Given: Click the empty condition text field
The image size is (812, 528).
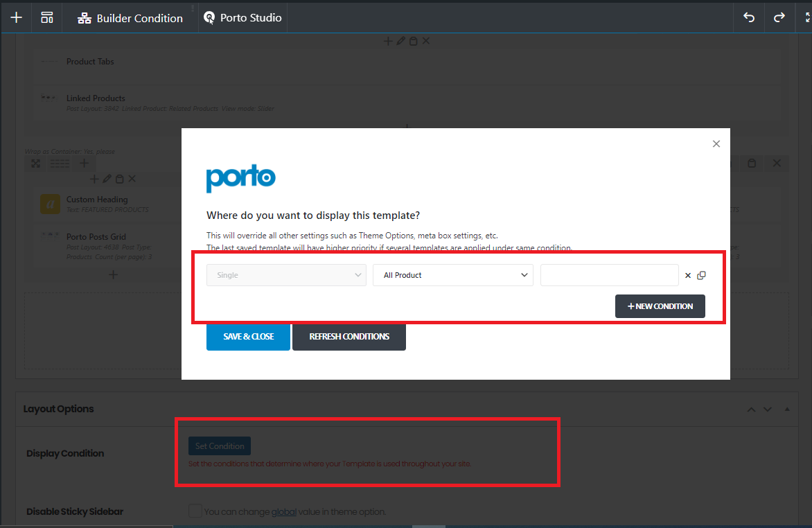Looking at the screenshot, I should [610, 275].
